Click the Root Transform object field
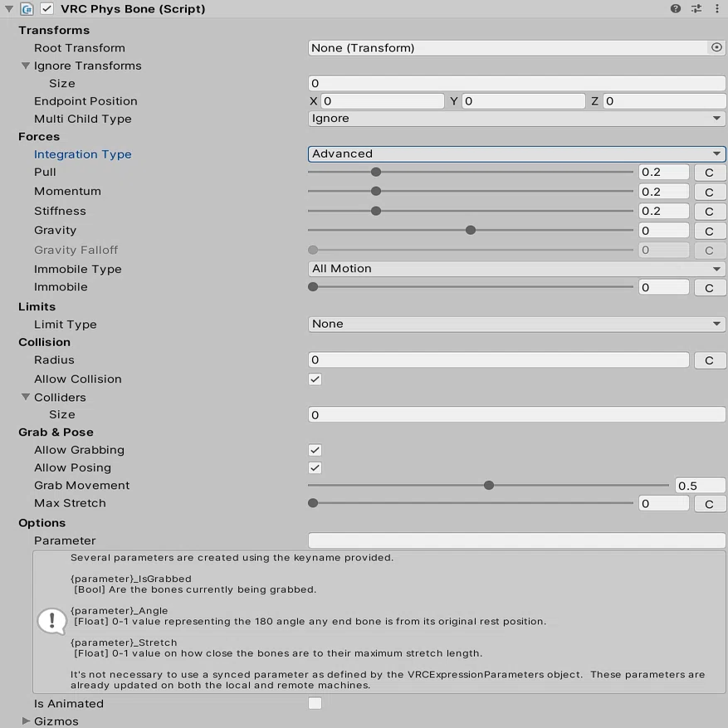This screenshot has width=728, height=728. [516, 48]
